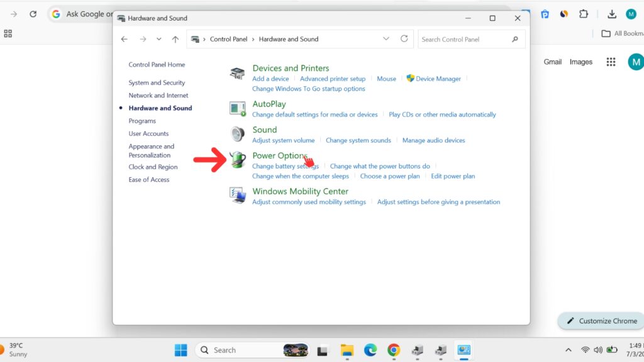Switch to Google Chrome on taskbar
This screenshot has height=362, width=644.
[x=394, y=350]
